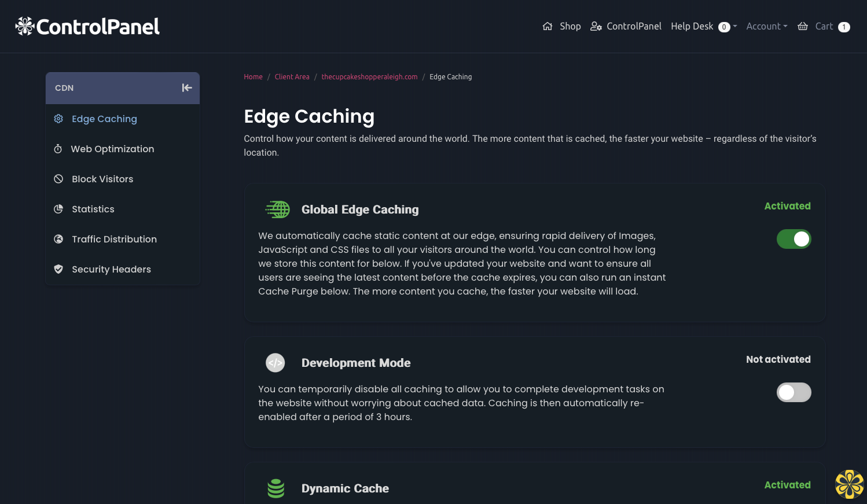This screenshot has width=867, height=504.
Task: Disable Global Edge Caching
Action: tap(793, 239)
